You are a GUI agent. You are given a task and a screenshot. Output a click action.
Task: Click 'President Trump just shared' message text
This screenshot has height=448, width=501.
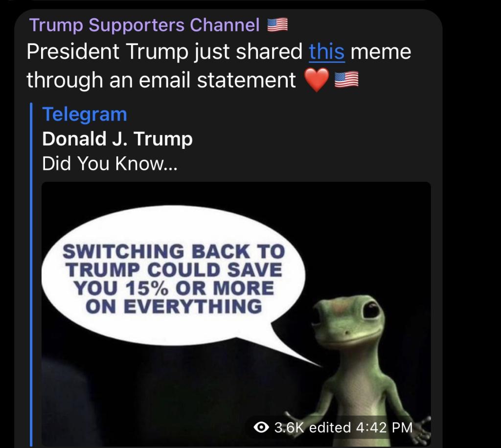[164, 52]
